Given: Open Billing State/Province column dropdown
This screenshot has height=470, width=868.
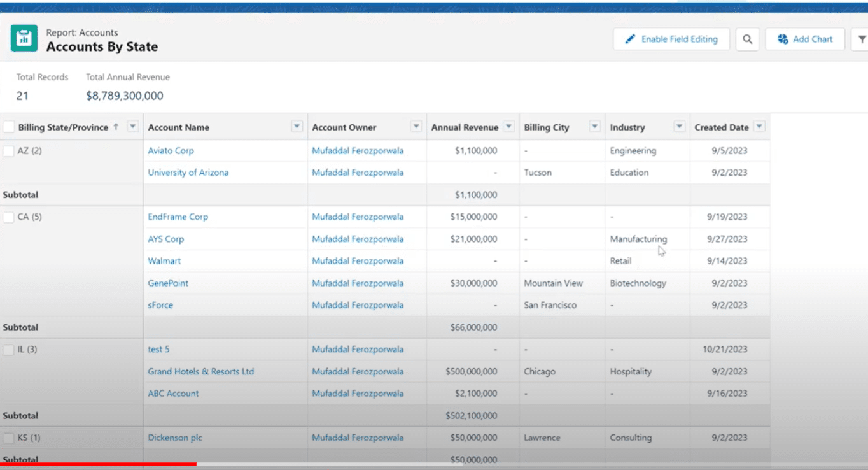Looking at the screenshot, I should tap(132, 127).
